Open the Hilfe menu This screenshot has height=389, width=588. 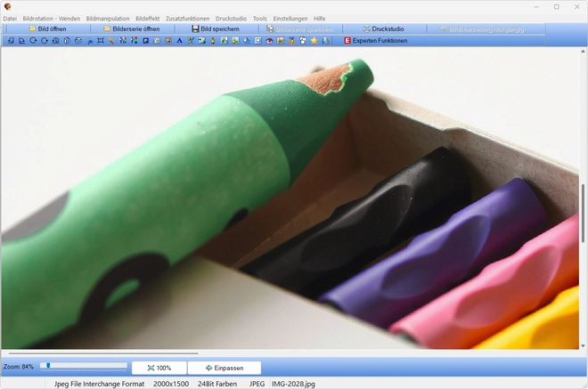(x=320, y=18)
